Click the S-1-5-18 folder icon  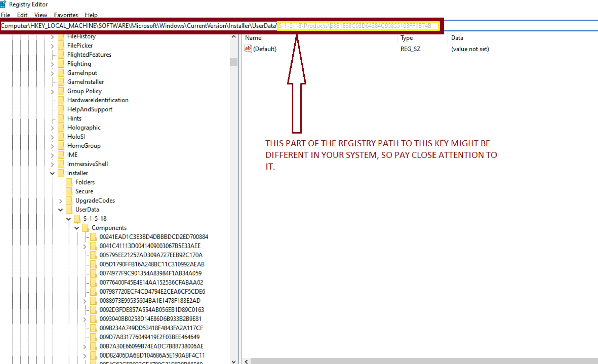click(77, 219)
